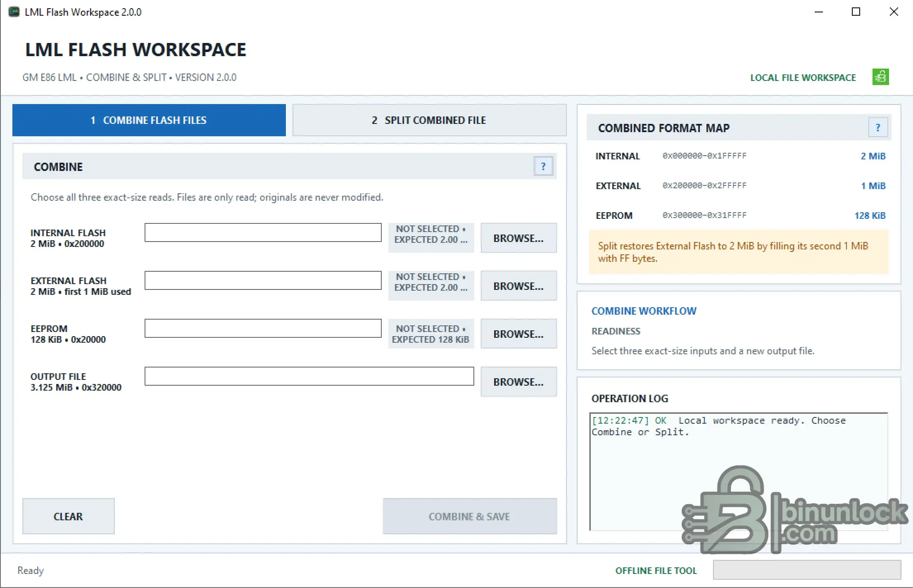
Task: Click inside the Operation Log text area
Action: [739, 471]
